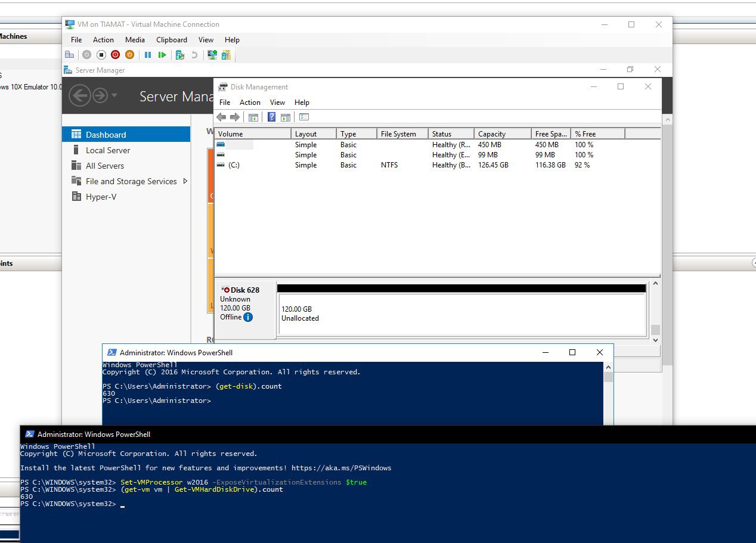Go back in Disk Management toolbar
This screenshot has width=756, height=543.
tap(221, 117)
